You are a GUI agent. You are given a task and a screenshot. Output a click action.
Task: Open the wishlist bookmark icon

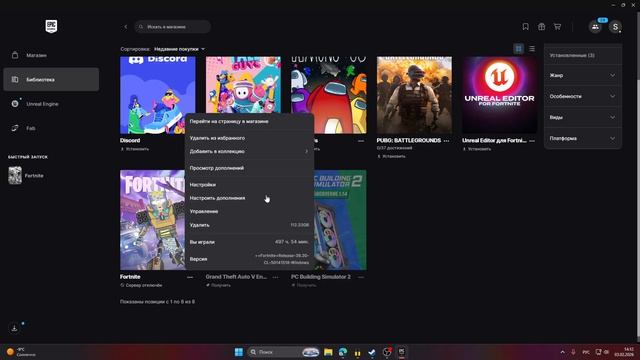525,27
